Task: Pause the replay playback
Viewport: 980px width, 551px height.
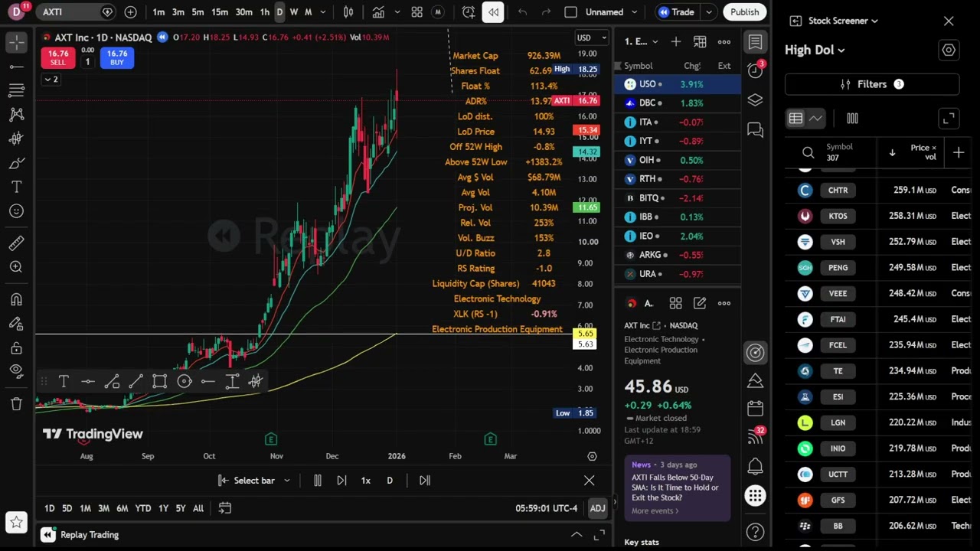Action: 318,481
